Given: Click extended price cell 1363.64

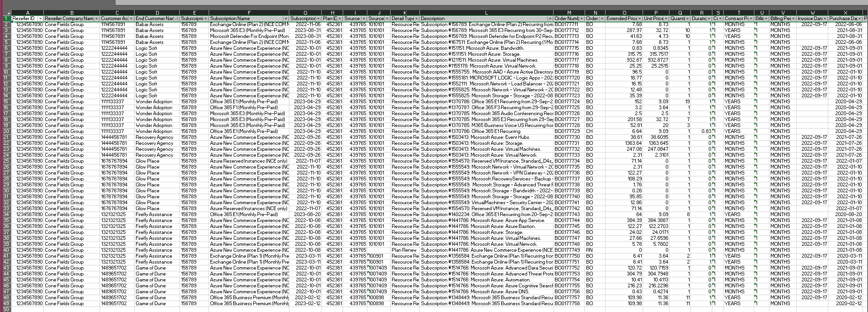Looking at the screenshot, I should click(x=624, y=143).
